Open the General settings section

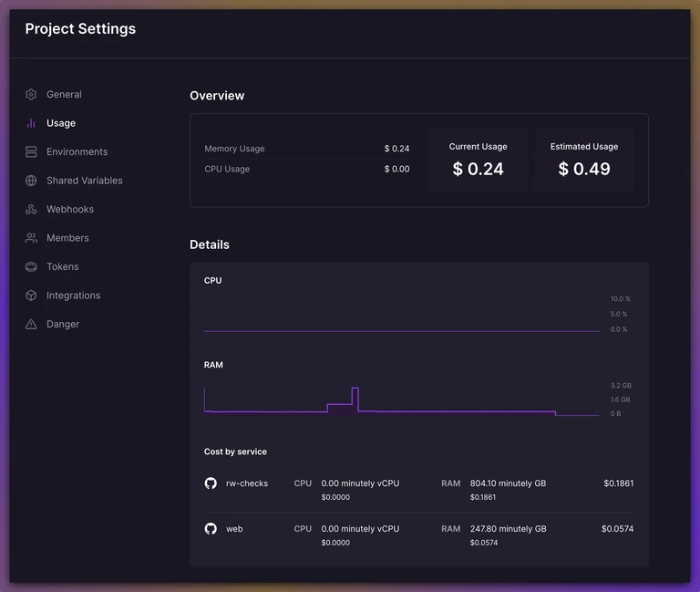pos(64,94)
